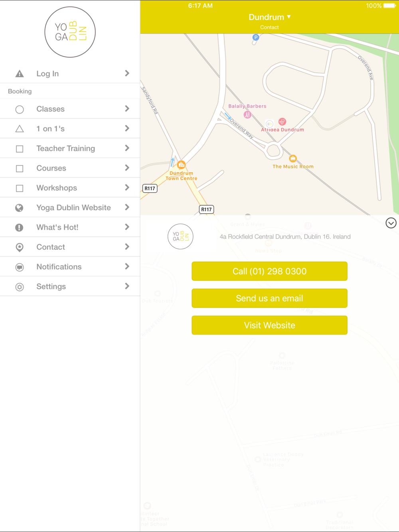Tap the 6:17 AM clock in status bar
The width and height of the screenshot is (399, 532).
point(200,6)
